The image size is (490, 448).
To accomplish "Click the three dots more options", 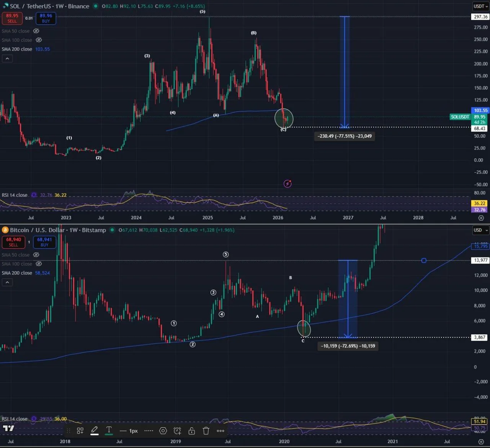I will (x=220, y=431).
